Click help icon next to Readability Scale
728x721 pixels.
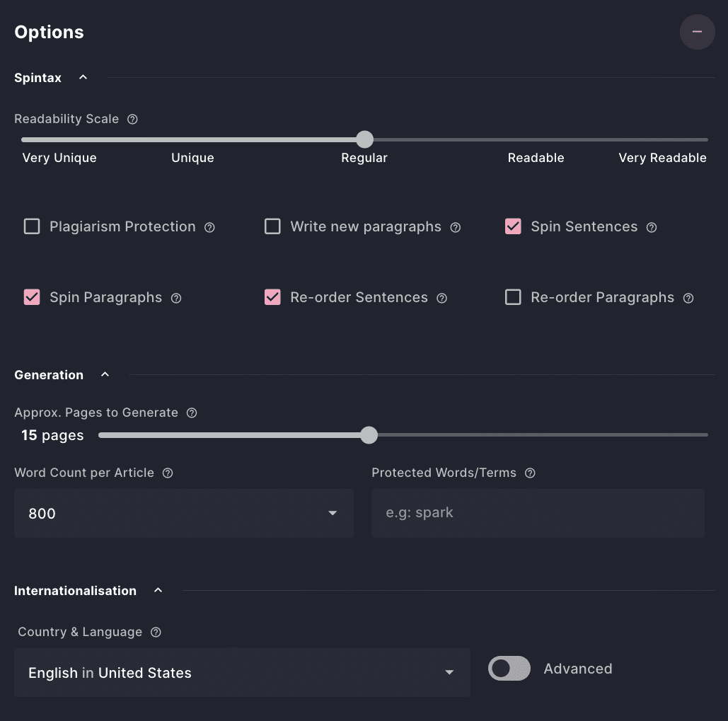click(x=132, y=120)
